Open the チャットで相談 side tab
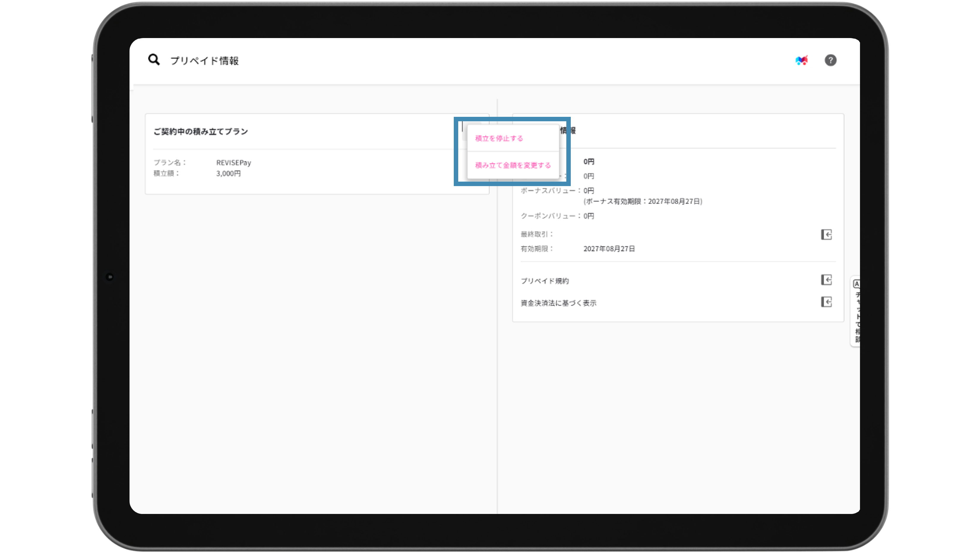980x552 pixels. [x=857, y=316]
